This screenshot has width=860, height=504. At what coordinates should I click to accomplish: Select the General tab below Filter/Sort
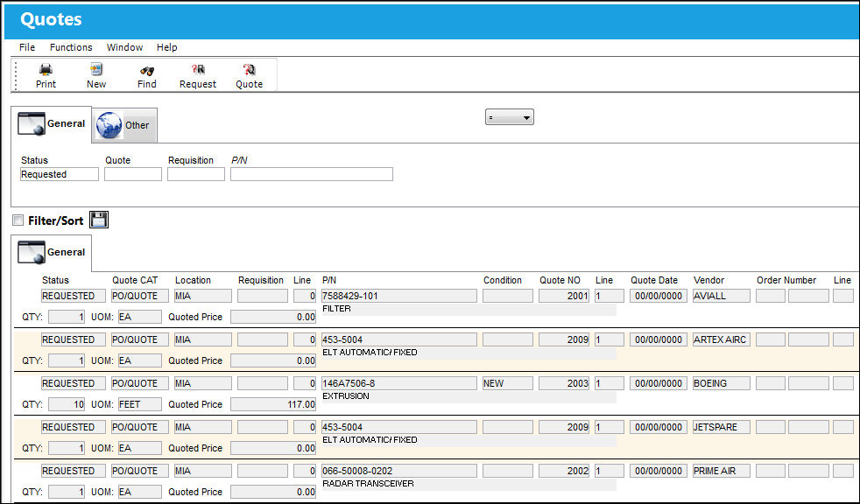coord(52,253)
